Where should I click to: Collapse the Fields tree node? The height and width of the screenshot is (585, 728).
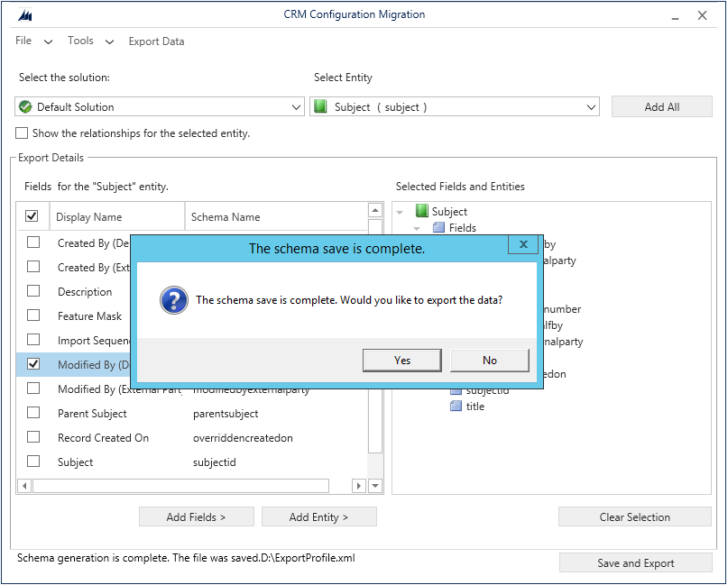[x=417, y=229]
